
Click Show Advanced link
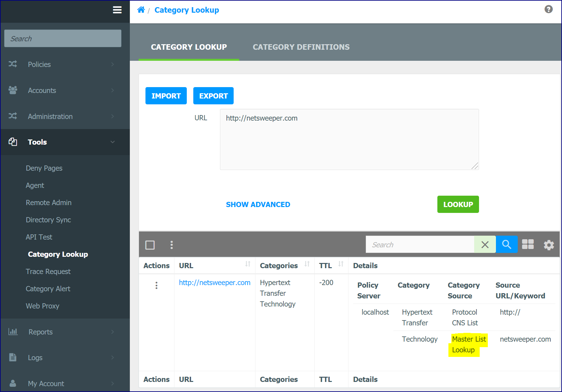click(x=258, y=204)
